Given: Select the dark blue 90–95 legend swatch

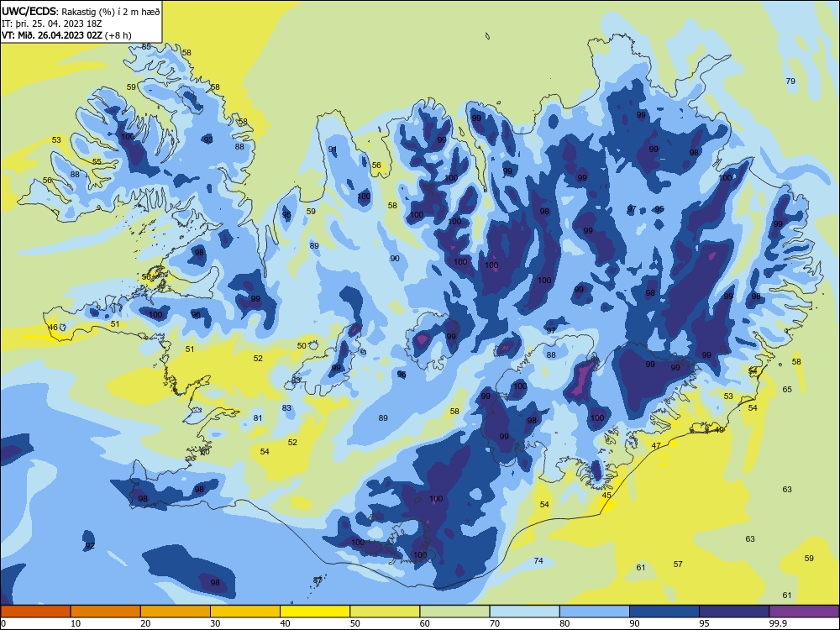Looking at the screenshot, I should pos(664,612).
